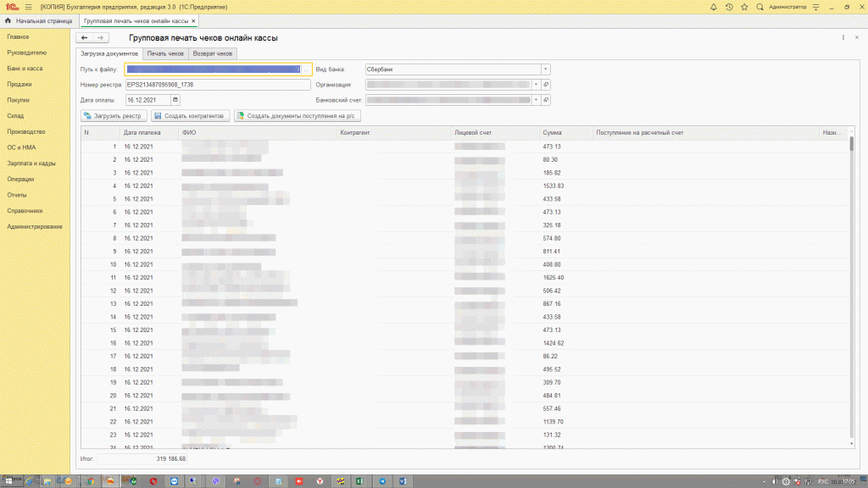Image resolution: width=868 pixels, height=488 pixels.
Task: Expand the Вид банка dropdown
Action: 545,69
